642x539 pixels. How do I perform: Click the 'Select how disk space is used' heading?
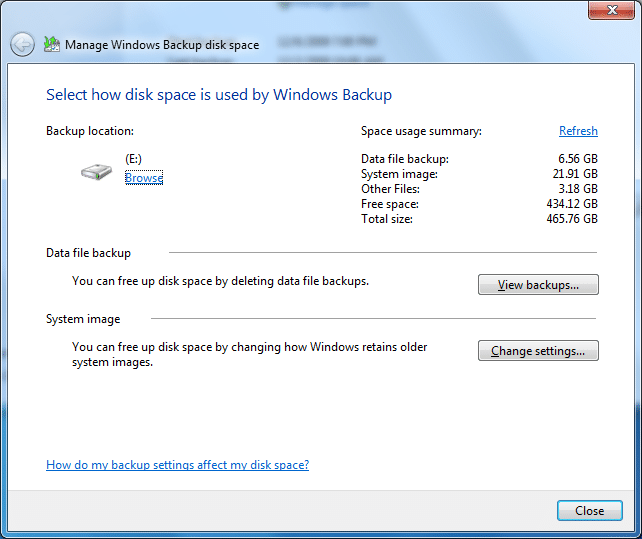pos(219,95)
